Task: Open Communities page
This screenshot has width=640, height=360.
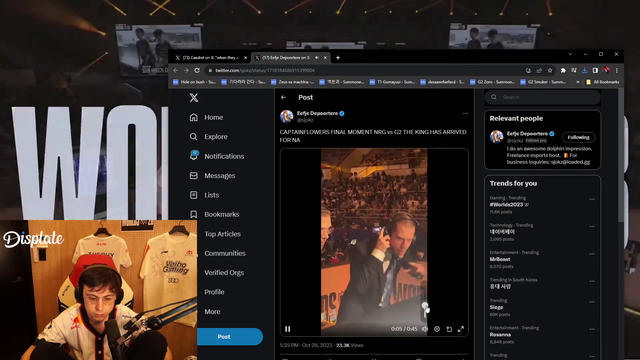Action: click(x=225, y=253)
